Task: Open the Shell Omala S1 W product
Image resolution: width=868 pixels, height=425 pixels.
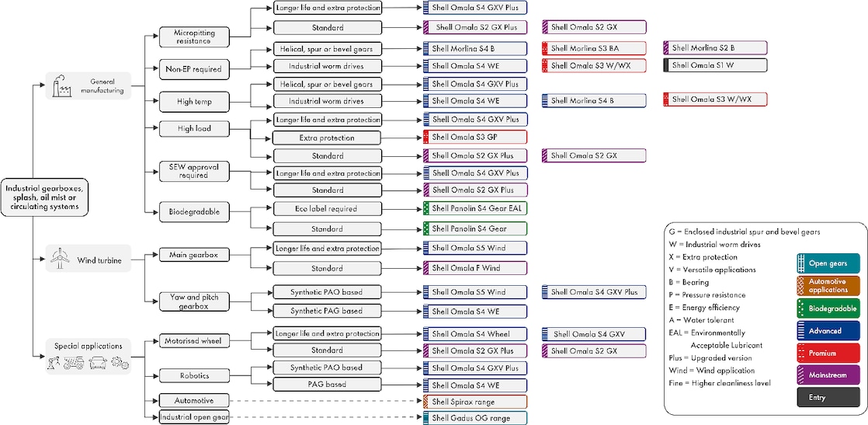Action: tap(715, 65)
